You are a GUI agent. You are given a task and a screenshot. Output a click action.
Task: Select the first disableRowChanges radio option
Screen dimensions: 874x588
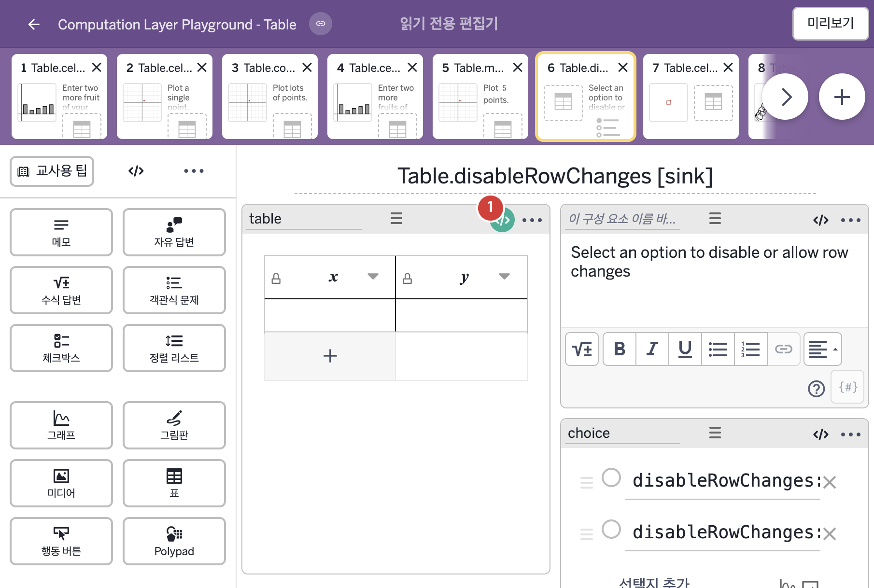pyautogui.click(x=611, y=478)
